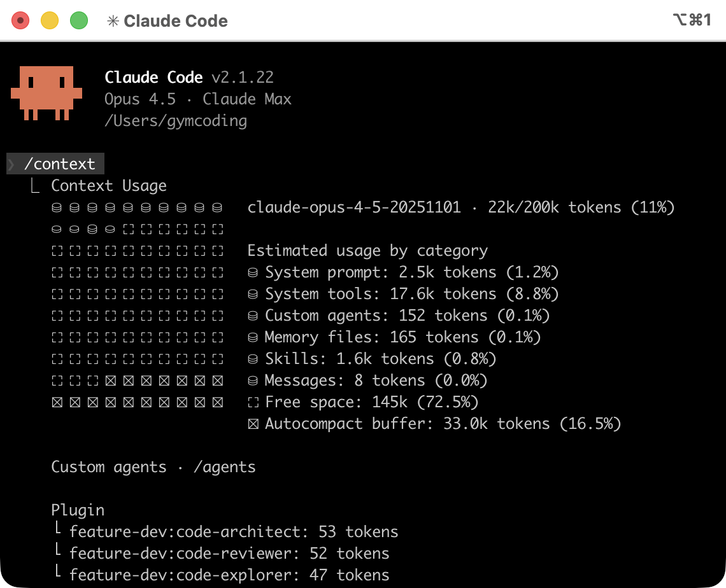726x588 pixels.
Task: Select the feature-dev:code-explorer agent entry
Action: [x=229, y=575]
